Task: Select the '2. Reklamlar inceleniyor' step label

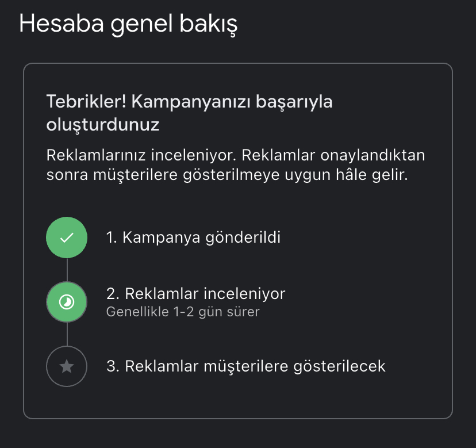Action: (x=195, y=294)
